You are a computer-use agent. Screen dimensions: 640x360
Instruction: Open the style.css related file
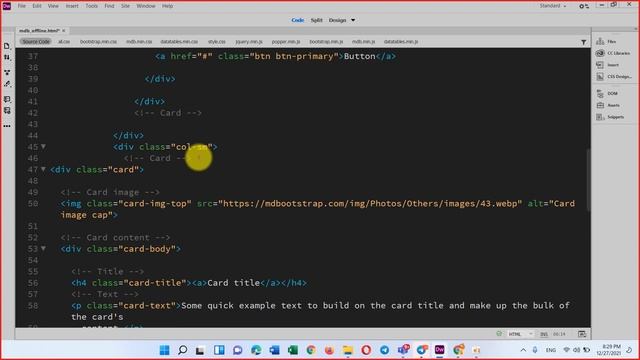pyautogui.click(x=217, y=42)
